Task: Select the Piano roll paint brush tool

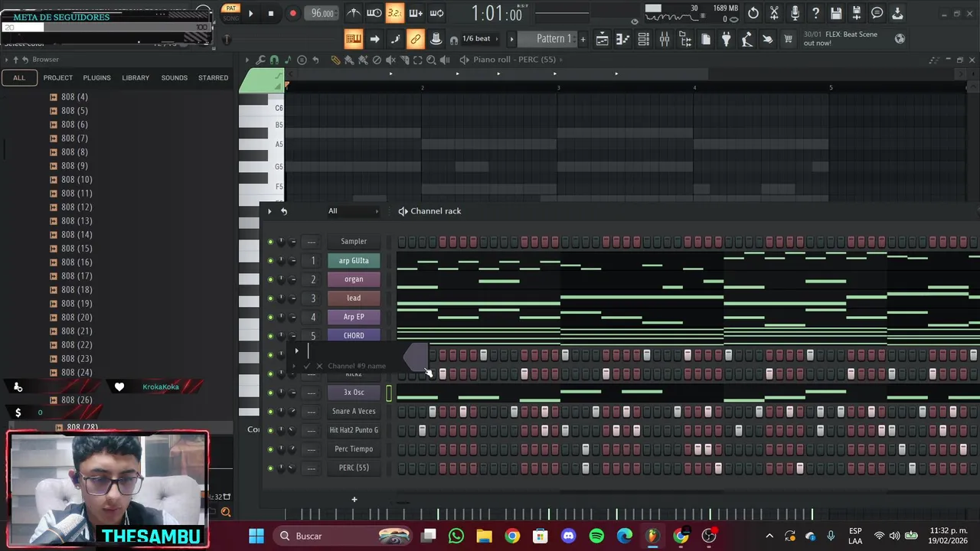Action: coord(349,60)
